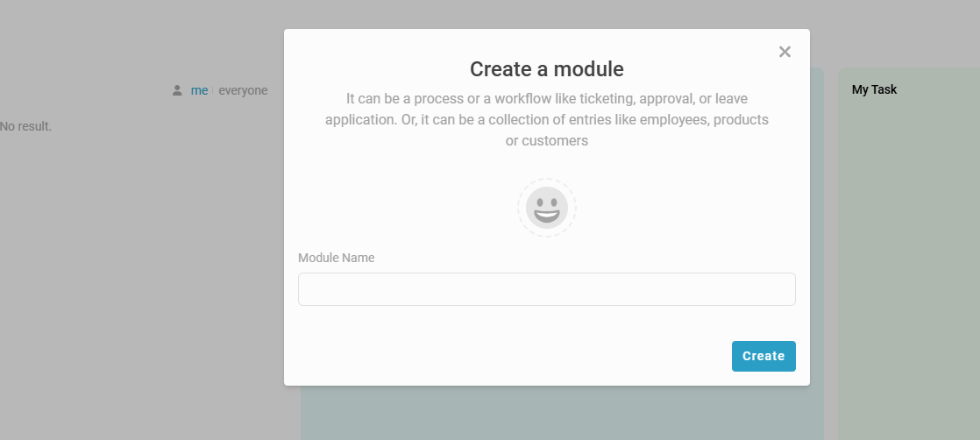Click the "No result." message text
This screenshot has height=440, width=980.
(x=26, y=126)
